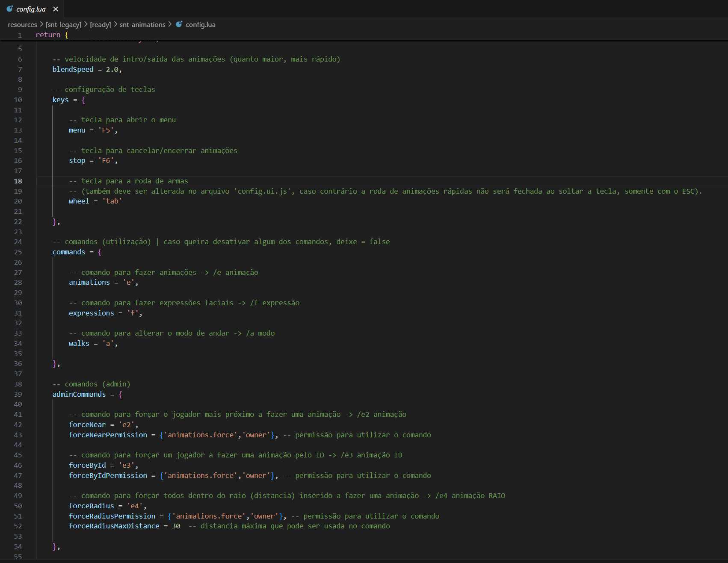The image size is (728, 563).
Task: Click the value 30 of forceRadiusMaxDistance
Action: pyautogui.click(x=176, y=526)
